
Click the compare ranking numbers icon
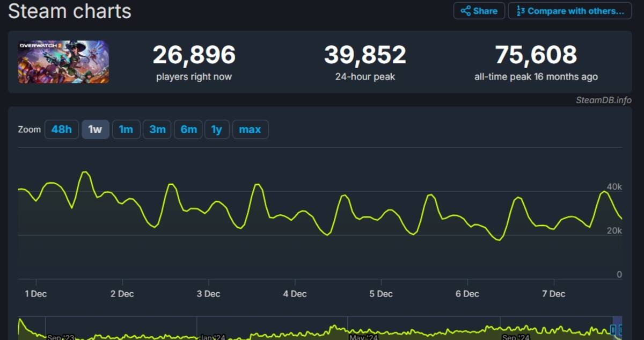coord(521,11)
